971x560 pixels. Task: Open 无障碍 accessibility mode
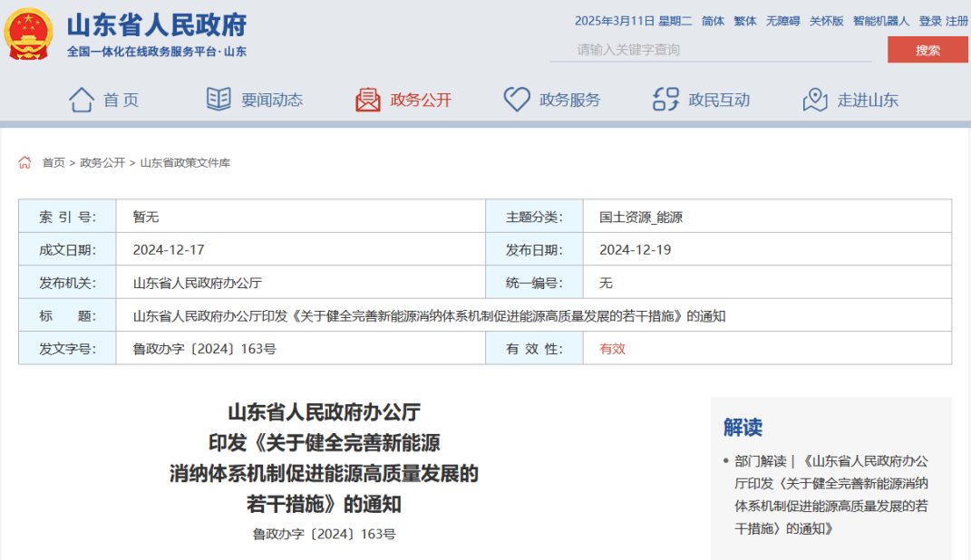tap(782, 21)
